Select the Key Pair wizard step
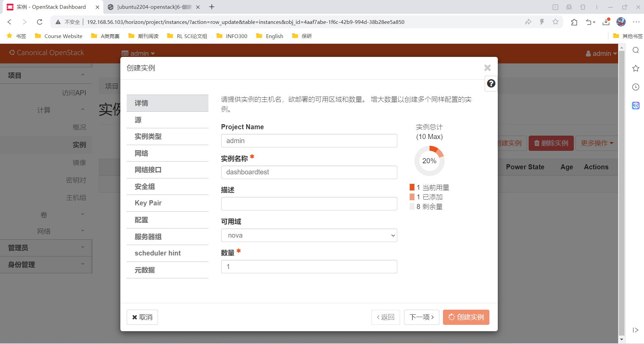 (x=167, y=203)
